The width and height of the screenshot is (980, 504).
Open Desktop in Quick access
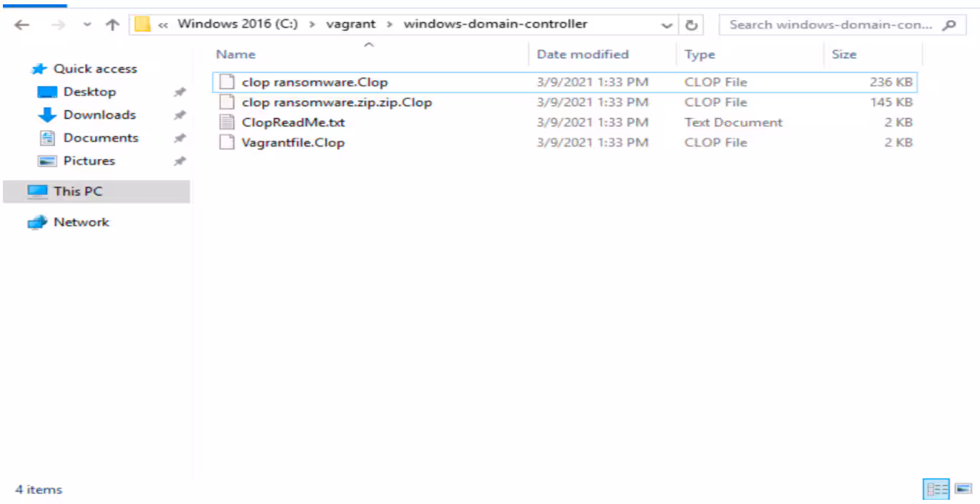click(89, 92)
